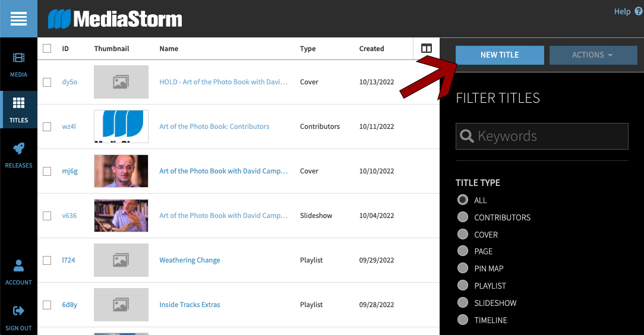644x335 pixels.
Task: Go to the Titles grid section
Action: [x=18, y=110]
